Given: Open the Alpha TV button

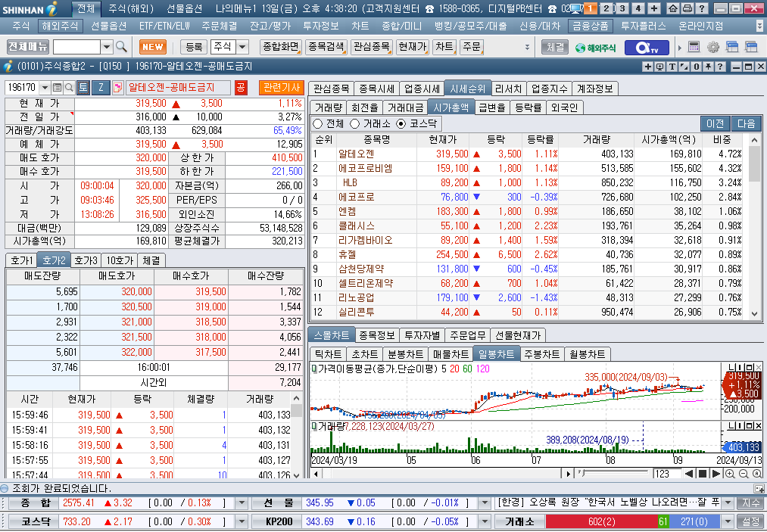Looking at the screenshot, I should click(647, 48).
